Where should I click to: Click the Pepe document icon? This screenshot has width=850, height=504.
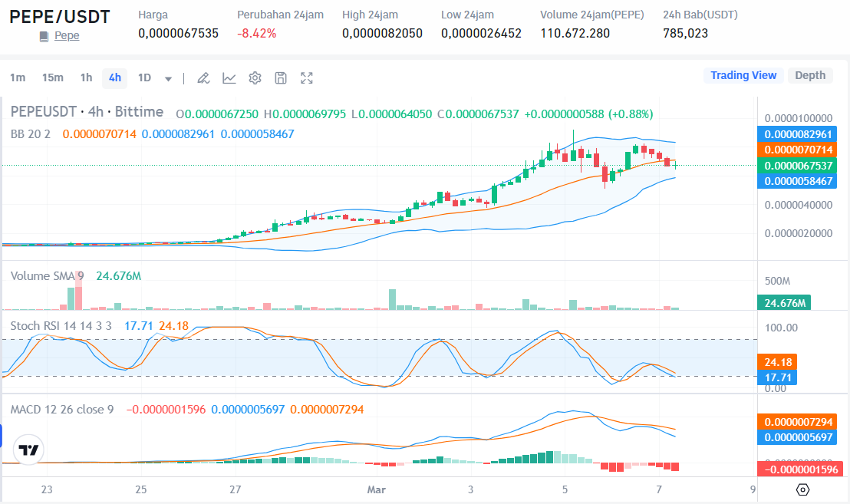(x=44, y=36)
